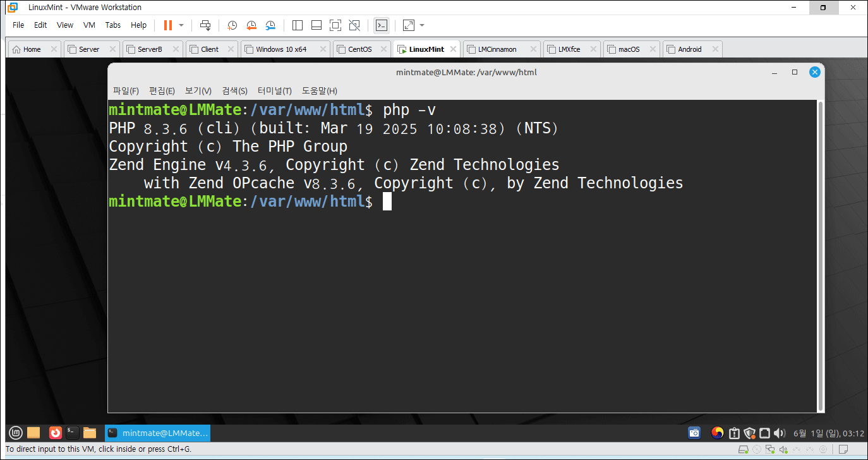The width and height of the screenshot is (868, 460).
Task: Open the power options dropdown arrow beside Pause
Action: 181,25
